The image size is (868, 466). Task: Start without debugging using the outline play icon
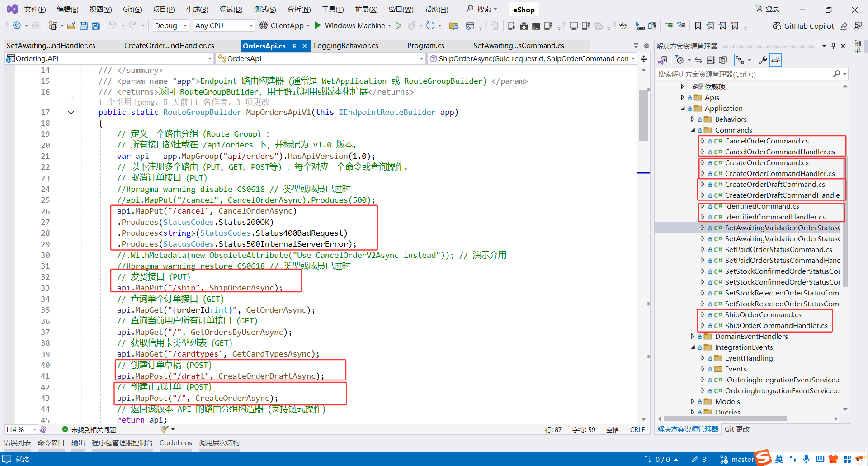398,25
